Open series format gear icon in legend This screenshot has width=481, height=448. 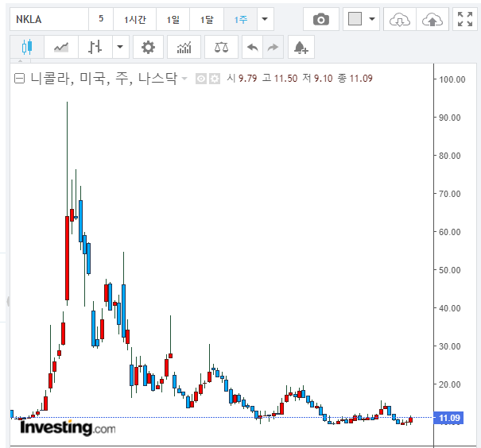(x=215, y=79)
